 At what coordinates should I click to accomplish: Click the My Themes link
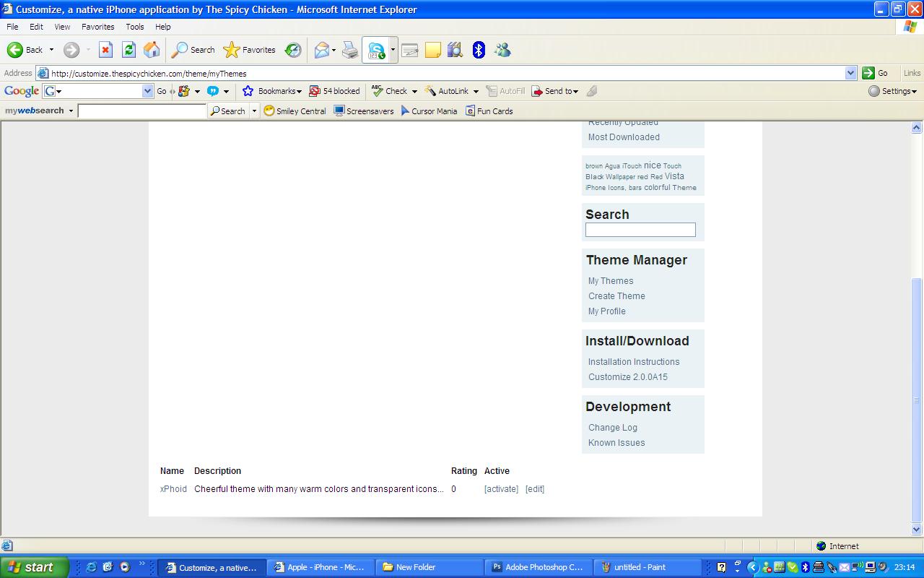(x=611, y=281)
